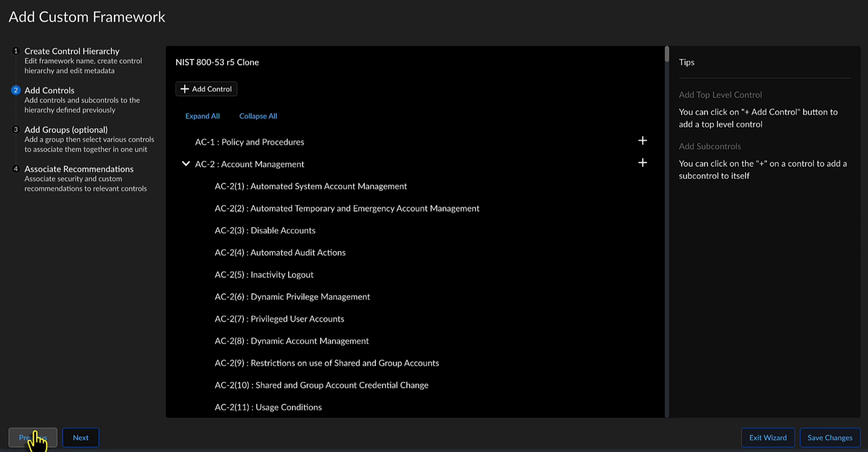Select step 2 Add Controls

pos(49,91)
